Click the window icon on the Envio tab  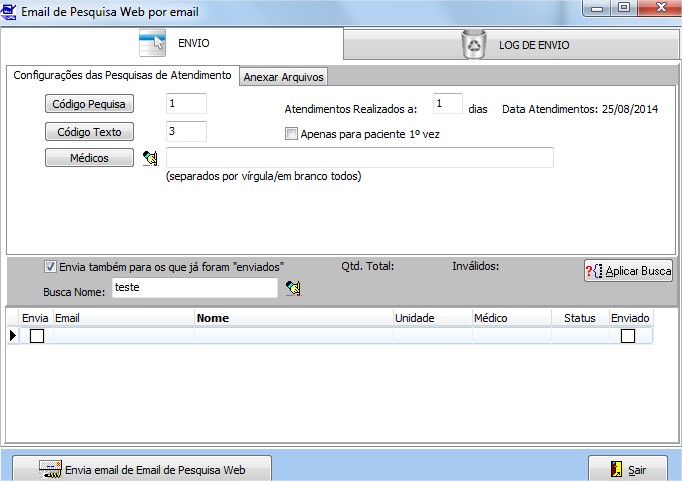click(153, 44)
